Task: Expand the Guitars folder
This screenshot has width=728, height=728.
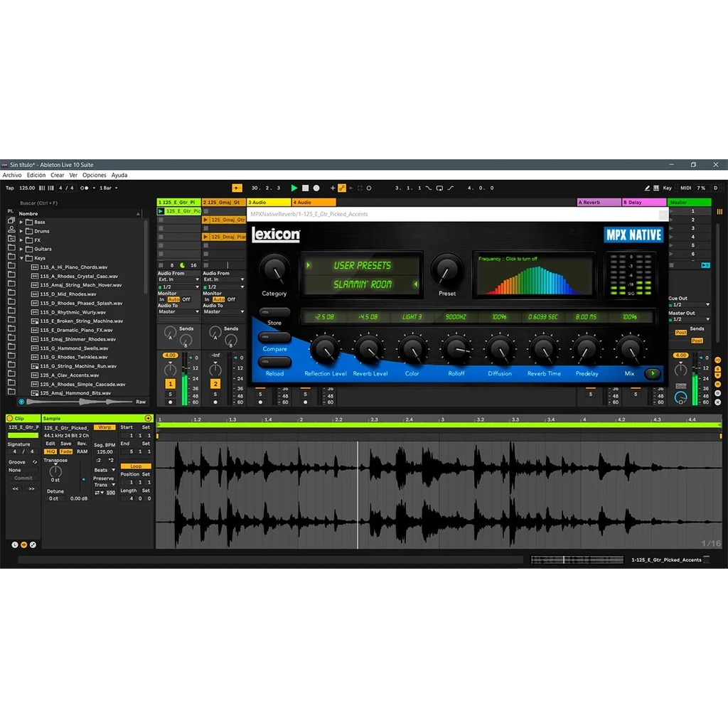Action: point(21,249)
